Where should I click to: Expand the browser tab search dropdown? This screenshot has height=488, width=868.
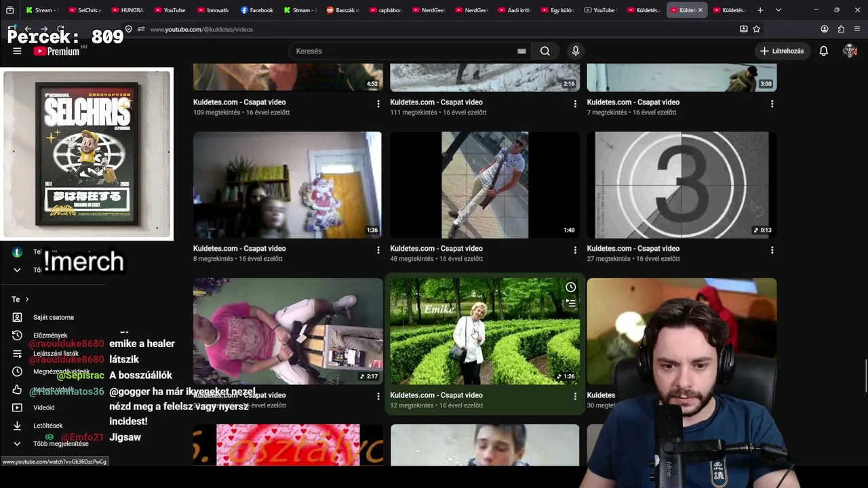click(x=778, y=10)
